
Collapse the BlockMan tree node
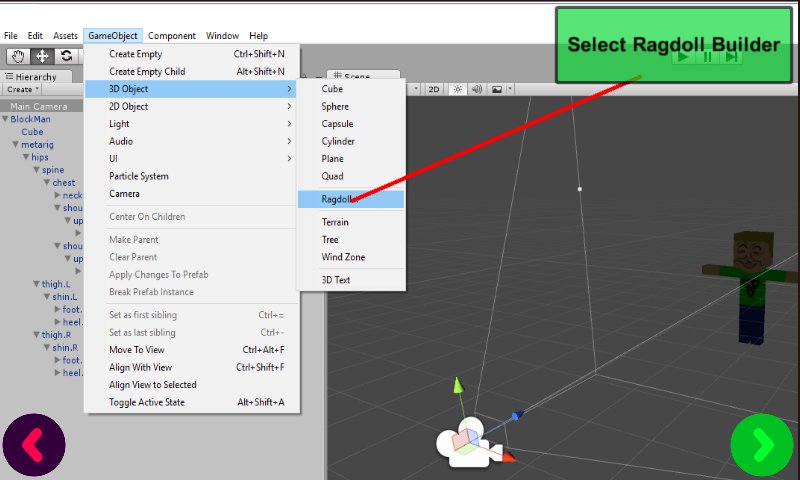click(6, 119)
